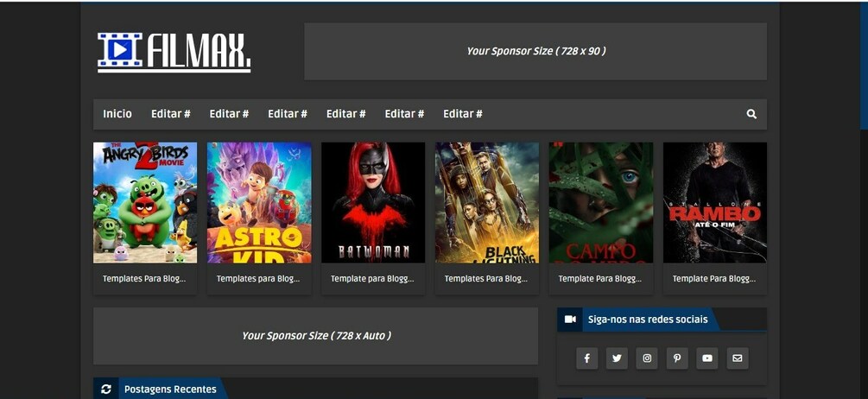Screen dimensions: 868x399
Task: Click the title under Angry Birds poster
Action: [x=144, y=279]
